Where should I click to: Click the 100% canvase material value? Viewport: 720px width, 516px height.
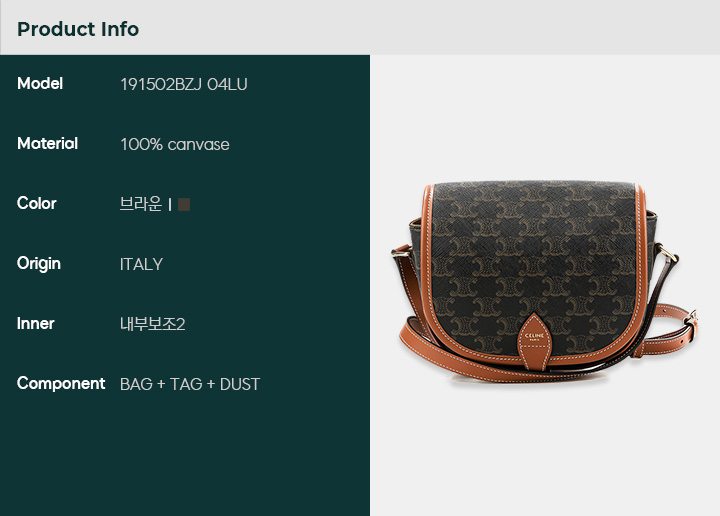[x=174, y=145]
